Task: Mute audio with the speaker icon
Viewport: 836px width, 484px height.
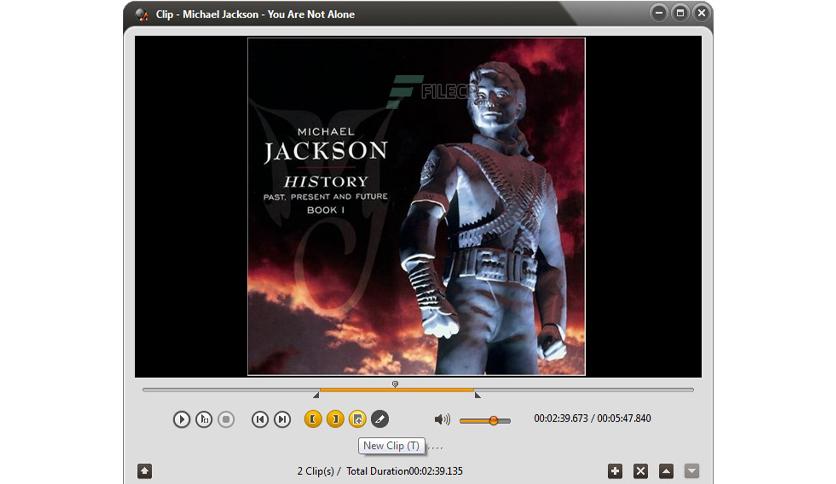Action: pos(442,420)
